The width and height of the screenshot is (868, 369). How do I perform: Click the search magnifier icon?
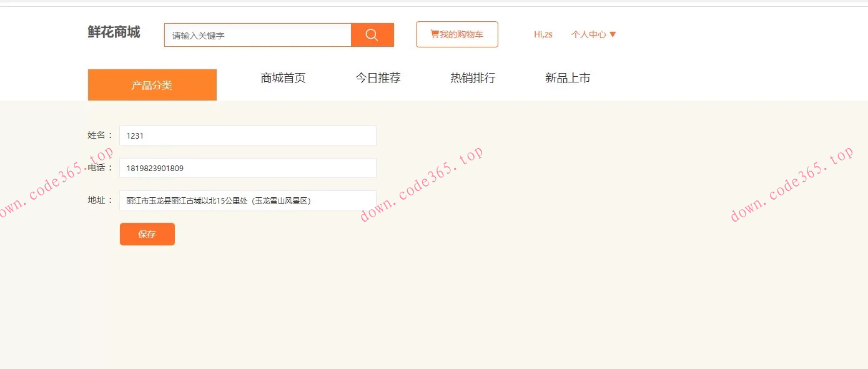372,35
